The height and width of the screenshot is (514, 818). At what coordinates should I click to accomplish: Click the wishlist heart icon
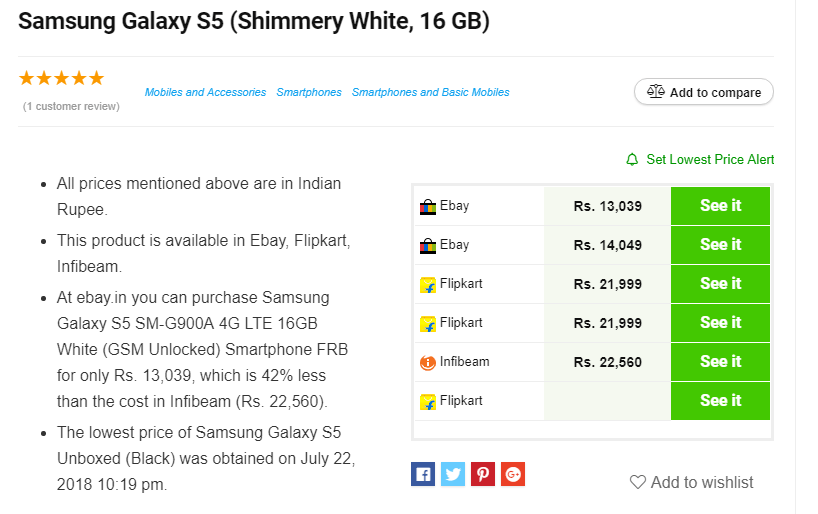637,482
